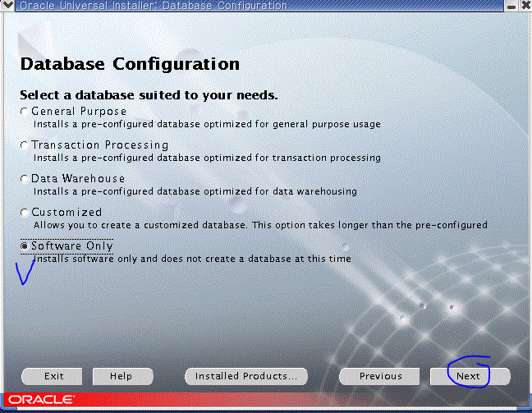Go back with the Previous button
This screenshot has height=413, width=532.
[x=379, y=376]
